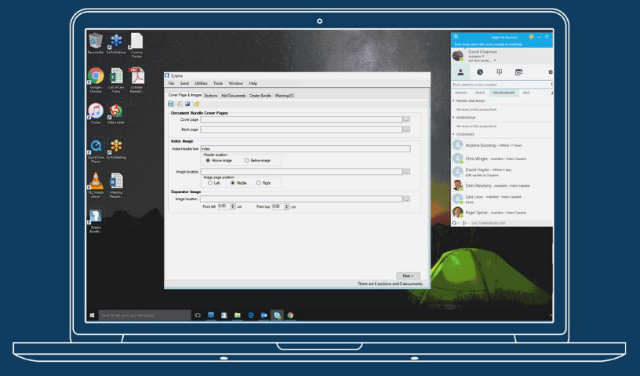The width and height of the screenshot is (640, 376).
Task: Switch to the Create Bundle tab
Action: 260,96
